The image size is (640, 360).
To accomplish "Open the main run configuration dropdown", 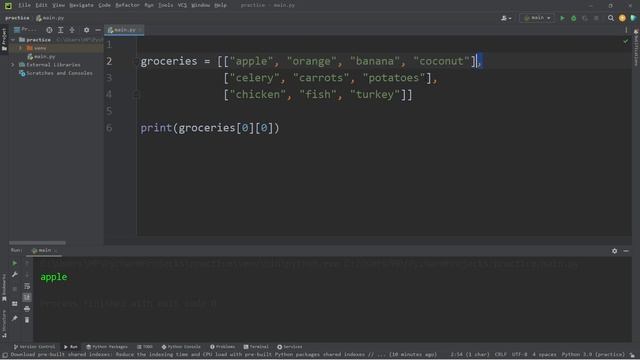I will tap(537, 18).
